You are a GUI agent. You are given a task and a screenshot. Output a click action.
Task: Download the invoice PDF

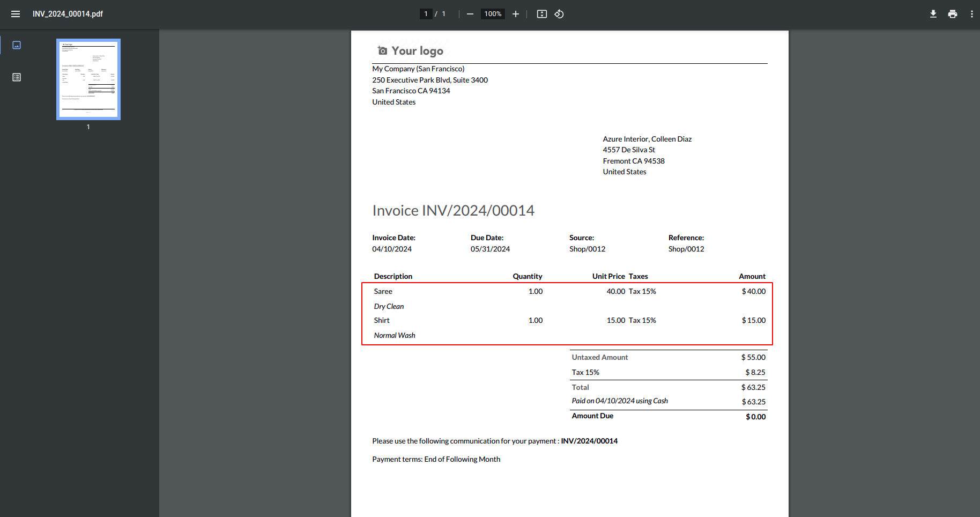click(933, 14)
